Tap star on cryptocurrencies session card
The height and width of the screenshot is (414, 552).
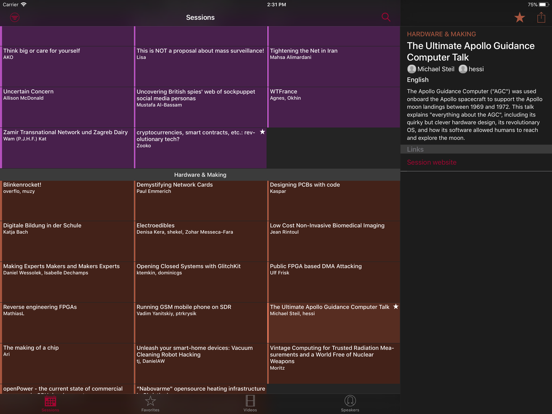(x=262, y=132)
